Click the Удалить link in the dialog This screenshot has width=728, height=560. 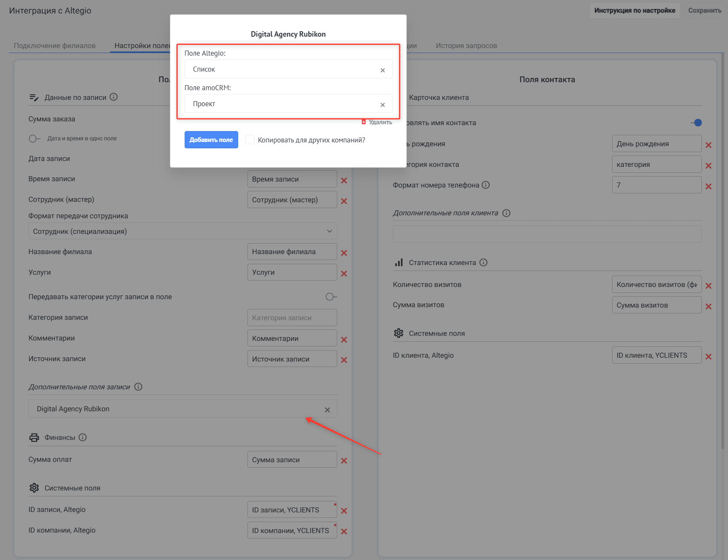point(377,122)
